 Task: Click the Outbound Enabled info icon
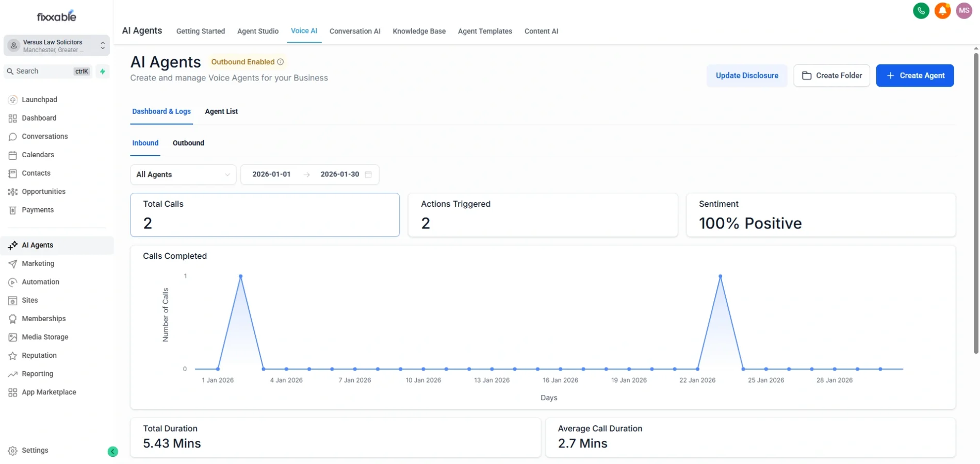281,62
